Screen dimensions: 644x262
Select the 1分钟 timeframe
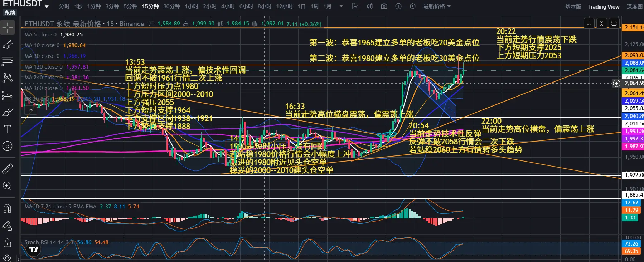tap(94, 6)
